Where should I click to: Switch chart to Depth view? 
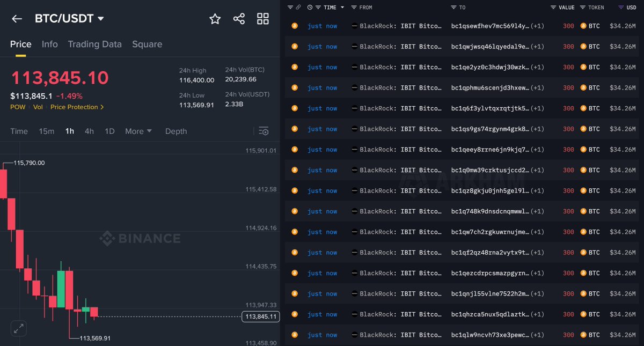click(176, 131)
